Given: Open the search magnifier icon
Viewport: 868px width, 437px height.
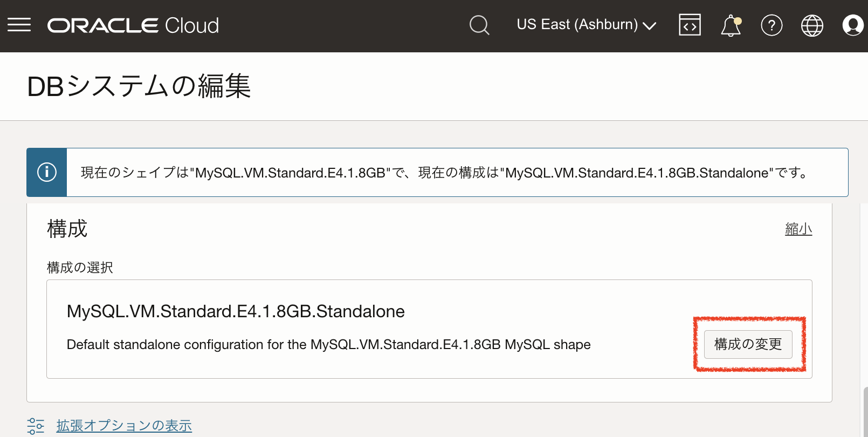Looking at the screenshot, I should [479, 25].
